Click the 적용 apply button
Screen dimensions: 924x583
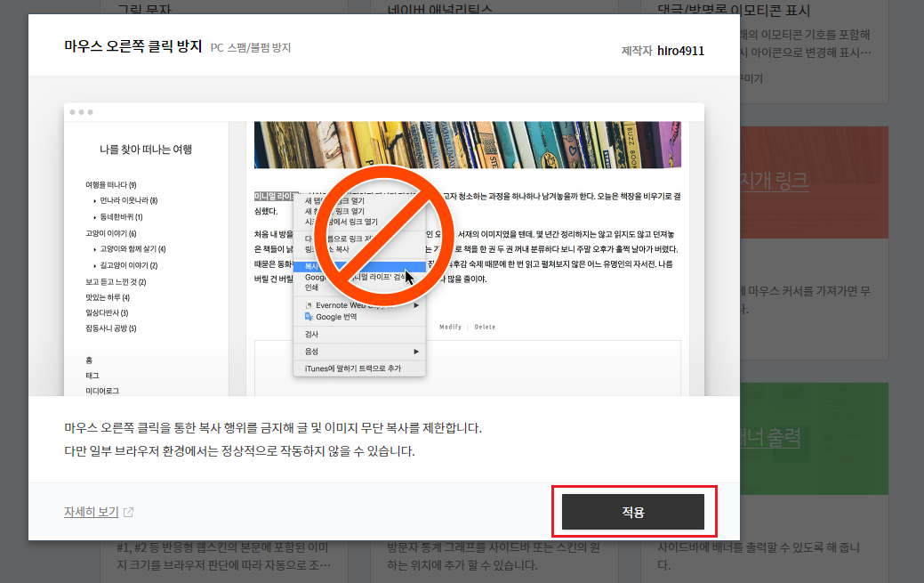click(633, 512)
